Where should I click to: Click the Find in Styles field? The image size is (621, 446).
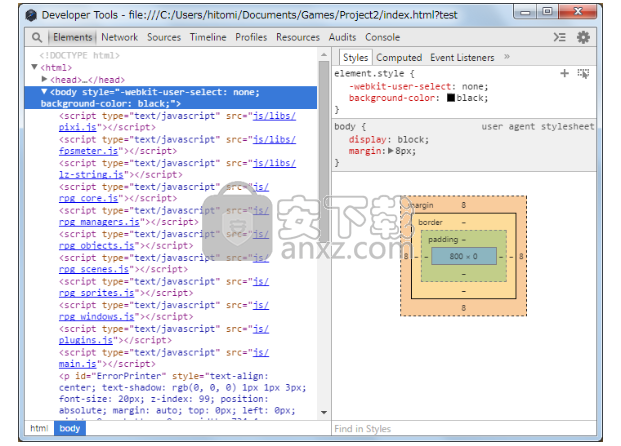pos(464,429)
